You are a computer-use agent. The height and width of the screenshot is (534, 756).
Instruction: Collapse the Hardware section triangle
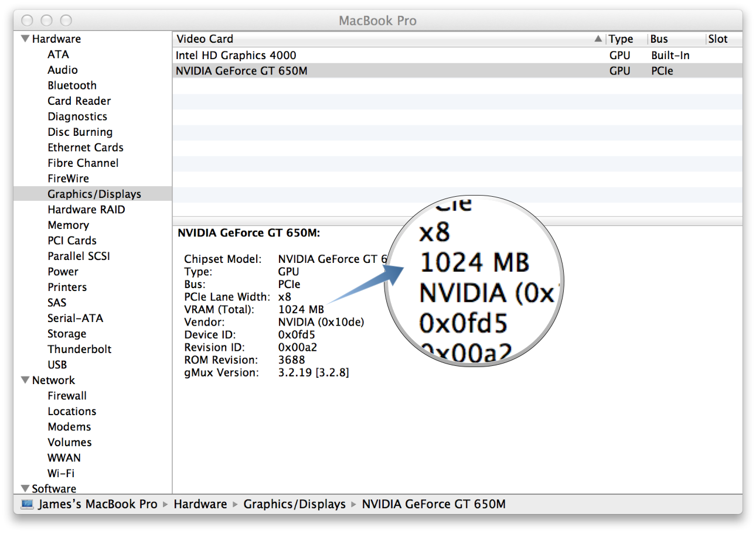point(25,39)
